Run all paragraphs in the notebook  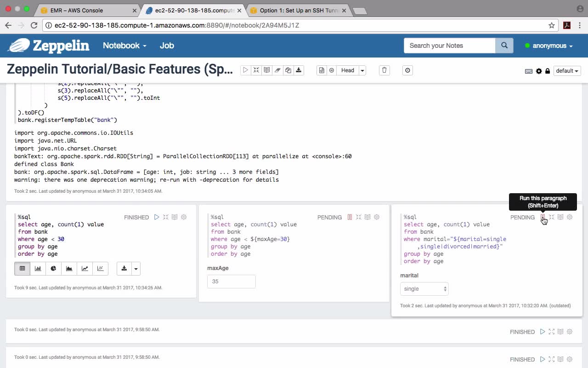pos(245,70)
